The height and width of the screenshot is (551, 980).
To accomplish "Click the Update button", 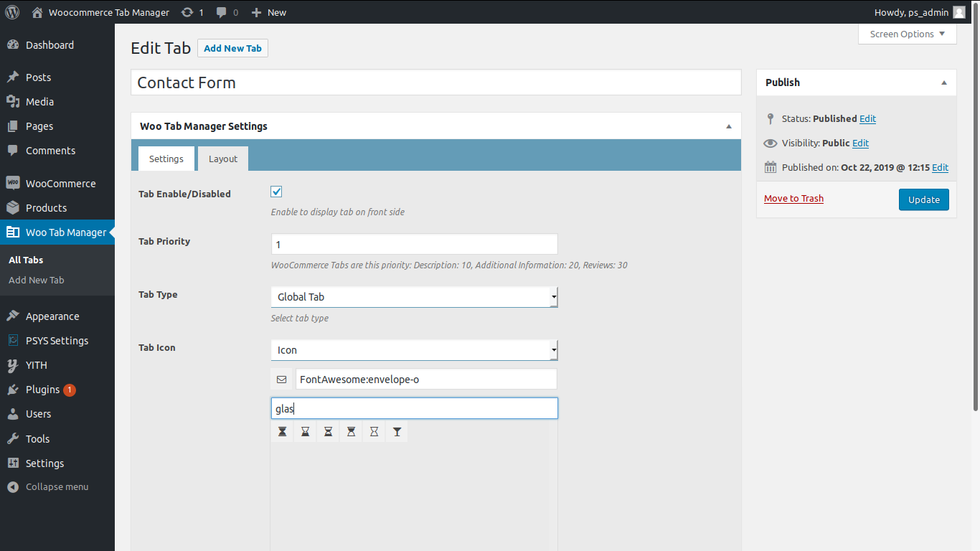I will [923, 199].
